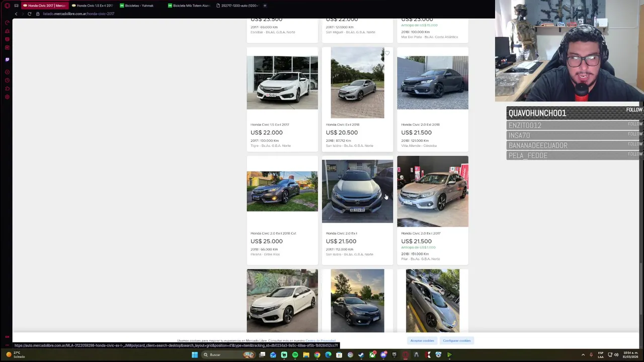Open Google Chrome from taskbar
This screenshot has height=362, width=644.
pyautogui.click(x=317, y=355)
